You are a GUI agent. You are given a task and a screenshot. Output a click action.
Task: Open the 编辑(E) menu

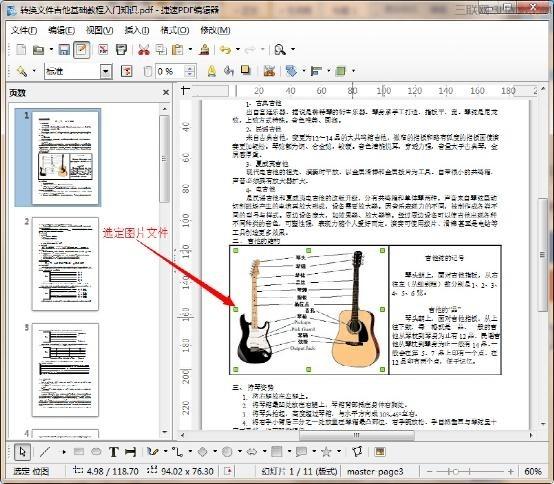61,30
